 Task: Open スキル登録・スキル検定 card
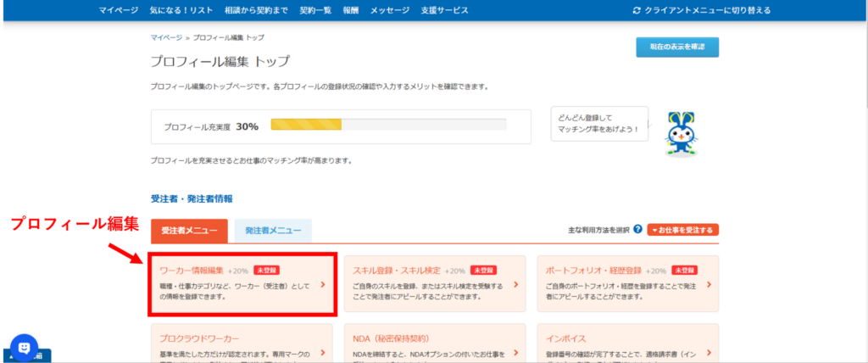point(435,284)
